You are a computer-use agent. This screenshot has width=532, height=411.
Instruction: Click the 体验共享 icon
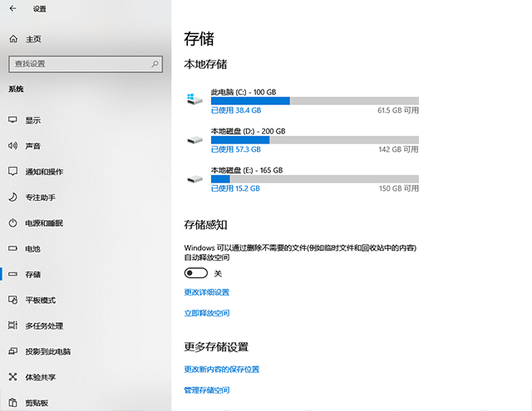13,377
